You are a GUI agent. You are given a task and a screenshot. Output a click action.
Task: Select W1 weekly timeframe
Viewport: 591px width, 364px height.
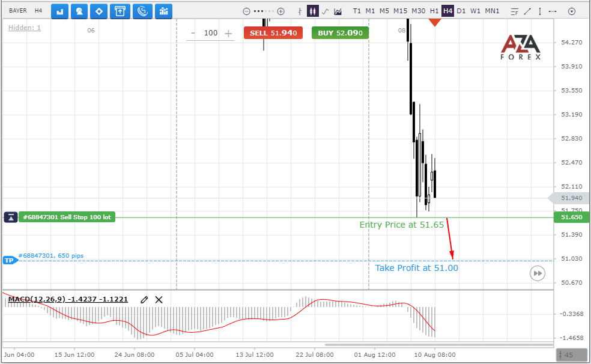coord(475,11)
